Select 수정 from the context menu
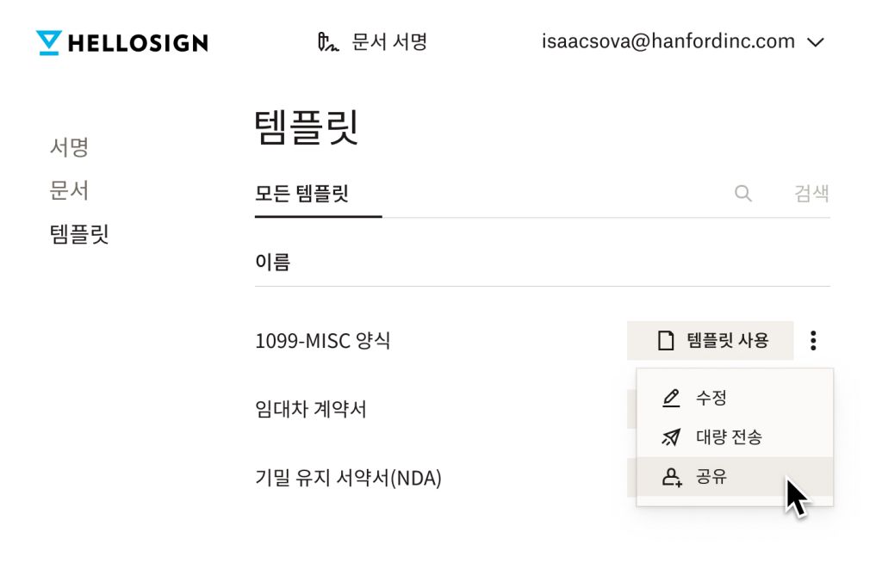Screen dimensions: 882x588 pos(711,399)
